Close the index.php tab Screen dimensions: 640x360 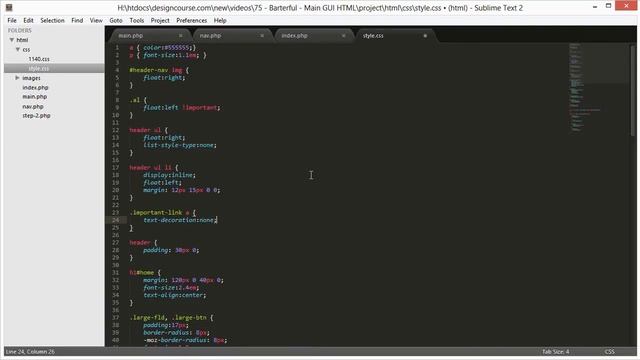[344, 36]
